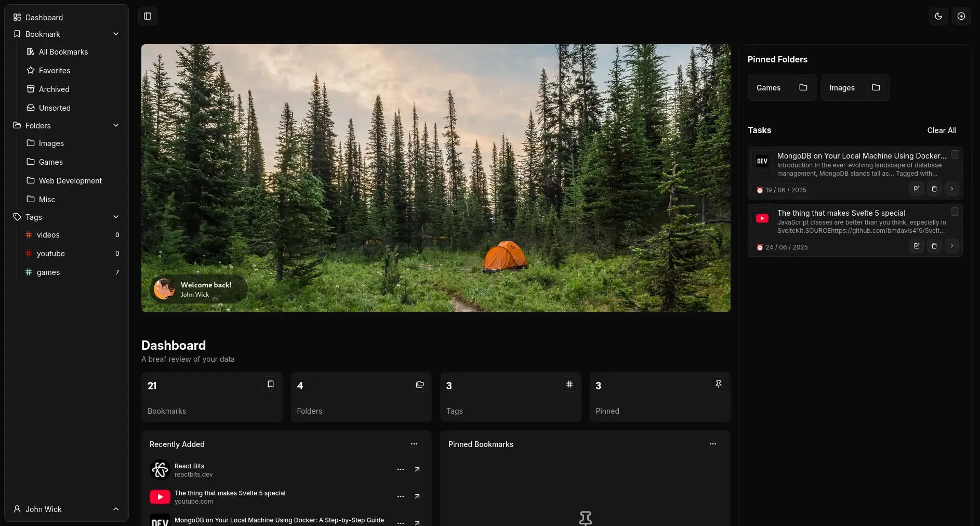Delete the MongoDB task with trash icon
Image resolution: width=980 pixels, height=526 pixels.
pyautogui.click(x=934, y=189)
